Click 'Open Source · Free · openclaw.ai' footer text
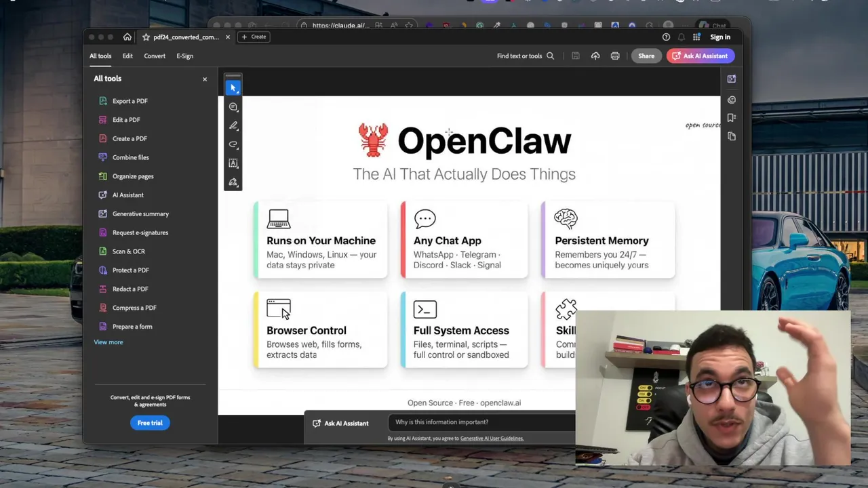This screenshot has height=488, width=868. 464,403
